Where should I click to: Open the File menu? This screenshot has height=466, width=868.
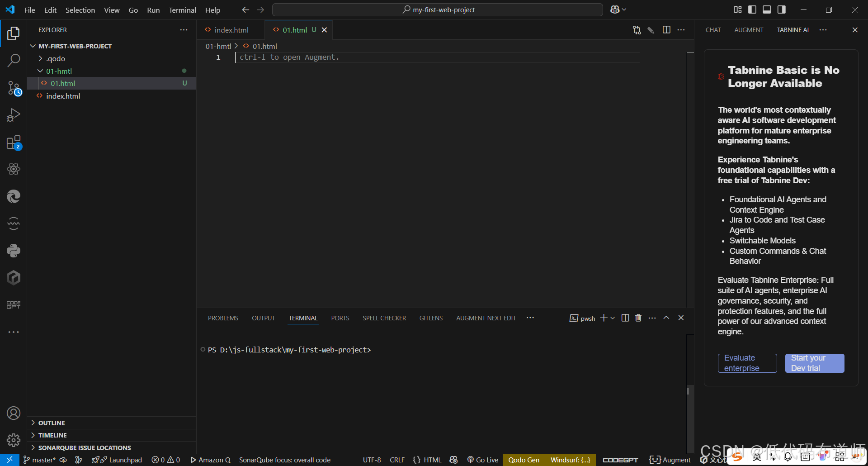pos(30,10)
